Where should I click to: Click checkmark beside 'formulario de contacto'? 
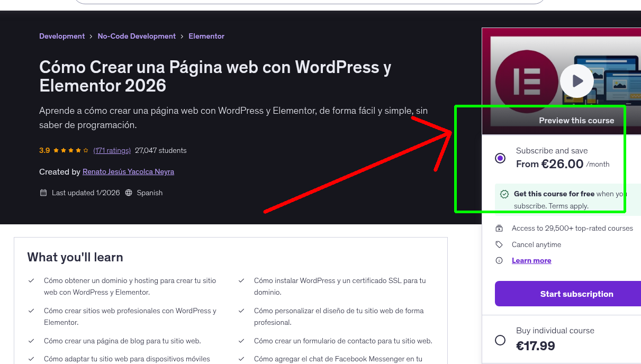tap(241, 341)
